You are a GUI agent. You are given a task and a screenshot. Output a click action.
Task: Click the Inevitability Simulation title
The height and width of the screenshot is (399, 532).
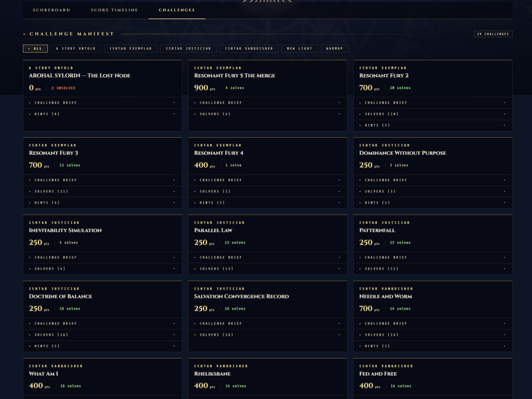tap(65, 230)
